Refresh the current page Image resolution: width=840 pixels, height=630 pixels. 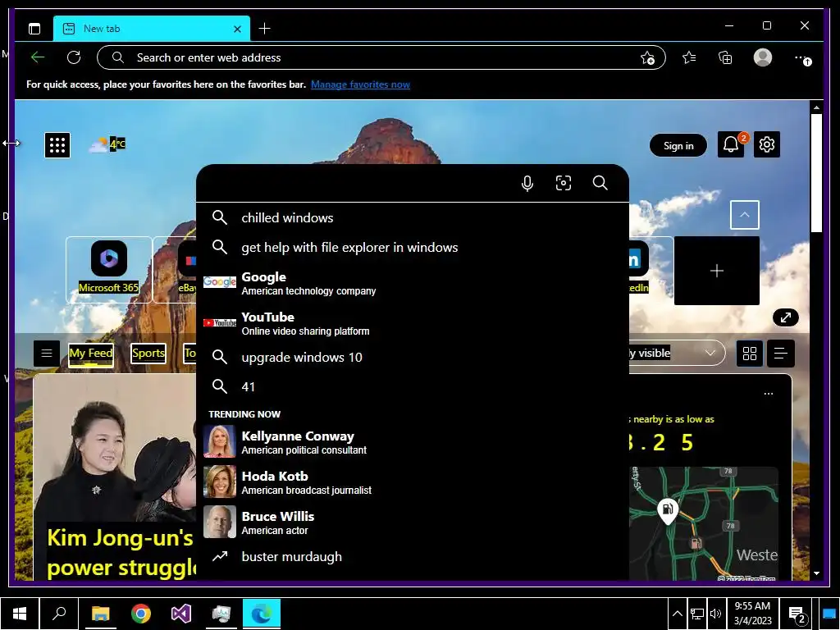[x=74, y=57]
